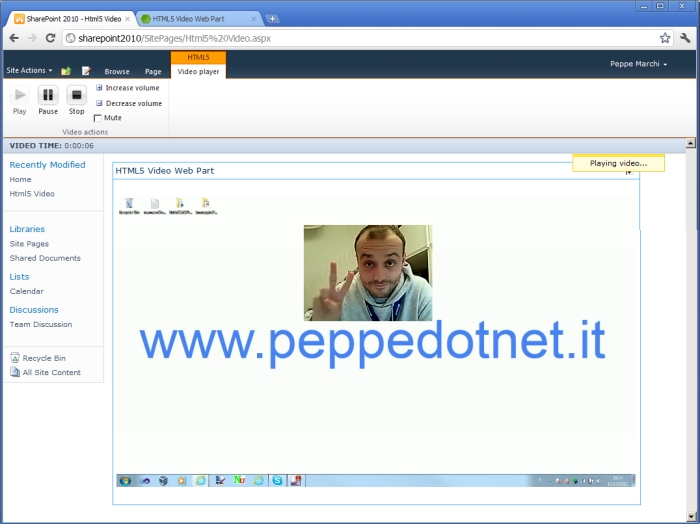Open Team Discussion link
This screenshot has width=700, height=524.
(41, 324)
